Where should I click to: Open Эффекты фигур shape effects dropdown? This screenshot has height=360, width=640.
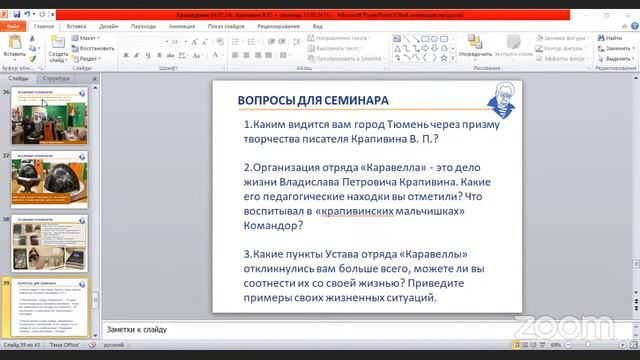click(x=562, y=59)
